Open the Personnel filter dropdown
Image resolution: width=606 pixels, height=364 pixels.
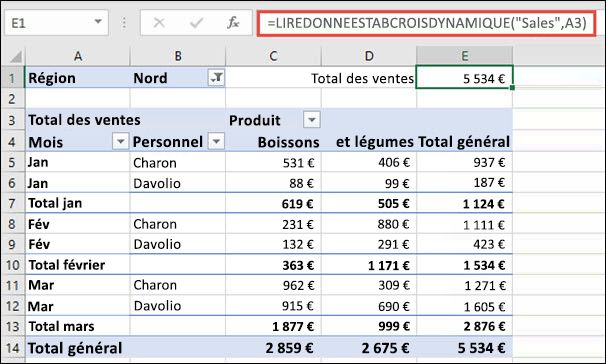tap(216, 141)
